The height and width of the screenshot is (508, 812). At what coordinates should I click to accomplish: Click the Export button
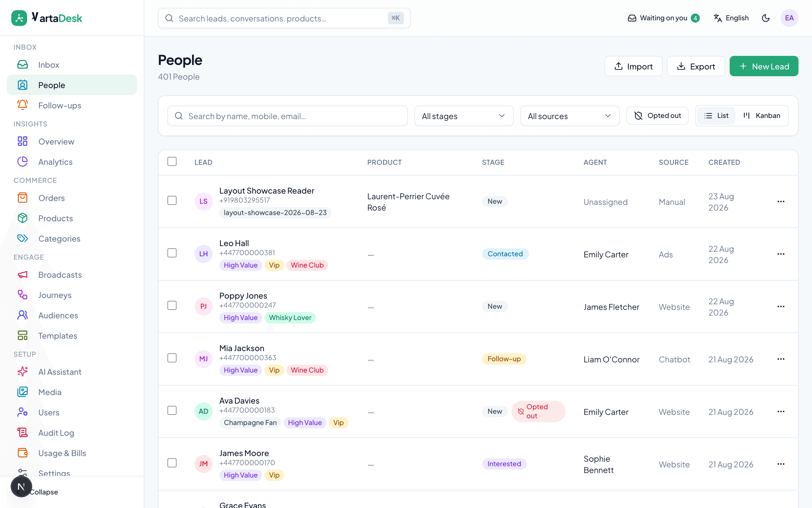coord(696,66)
